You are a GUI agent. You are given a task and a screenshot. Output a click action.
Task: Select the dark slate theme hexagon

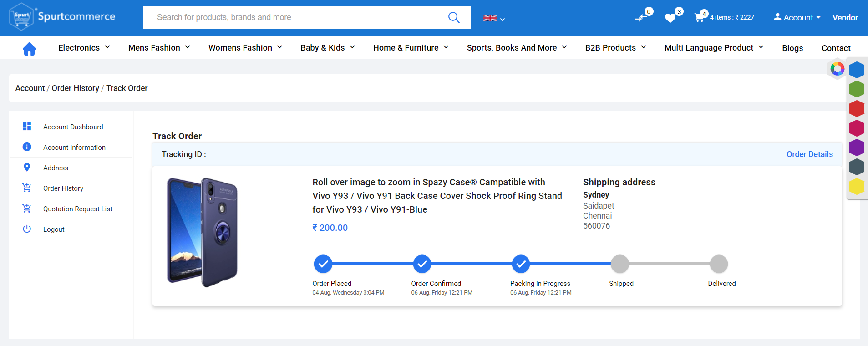[857, 167]
